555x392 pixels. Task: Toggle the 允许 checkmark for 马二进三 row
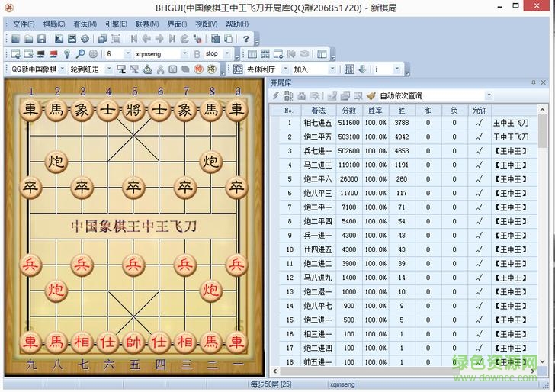point(480,165)
